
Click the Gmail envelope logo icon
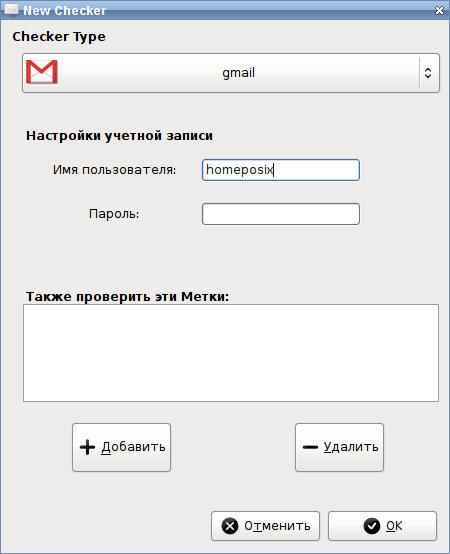42,72
